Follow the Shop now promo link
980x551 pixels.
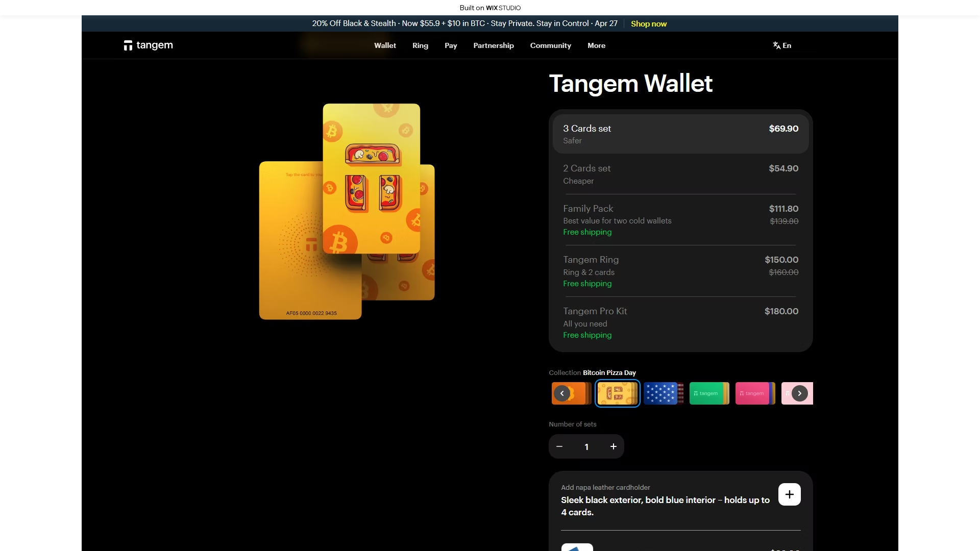coord(649,24)
